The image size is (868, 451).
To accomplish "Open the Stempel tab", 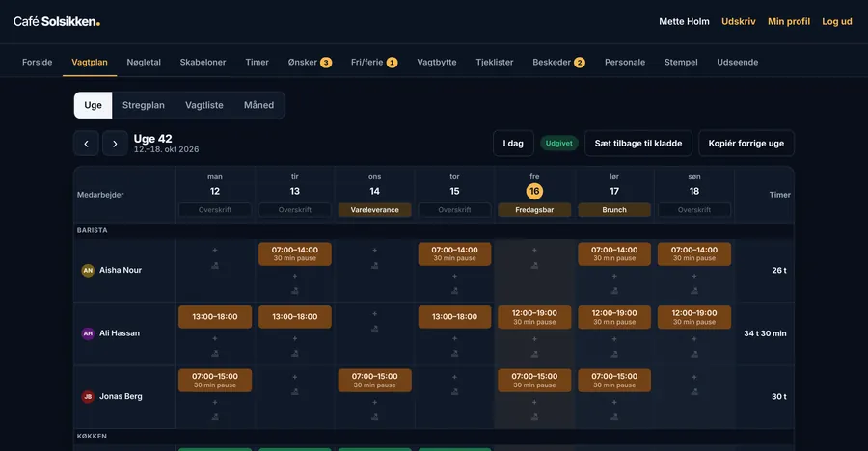I will [x=681, y=62].
